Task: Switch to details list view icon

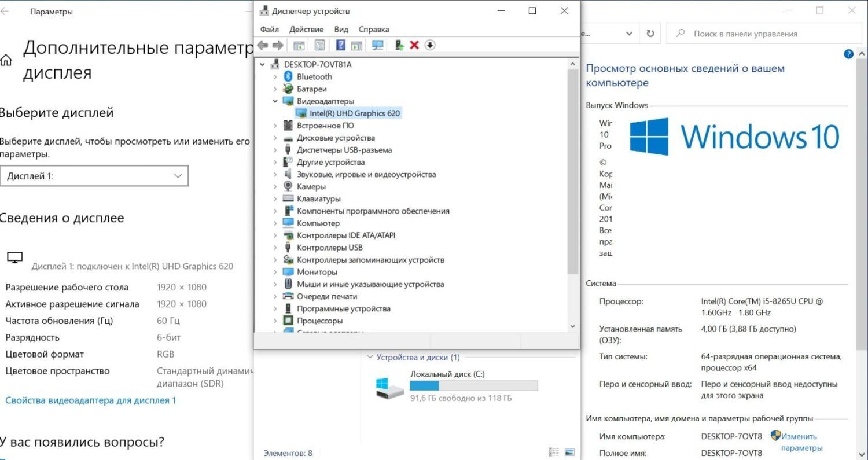Action: [554, 452]
